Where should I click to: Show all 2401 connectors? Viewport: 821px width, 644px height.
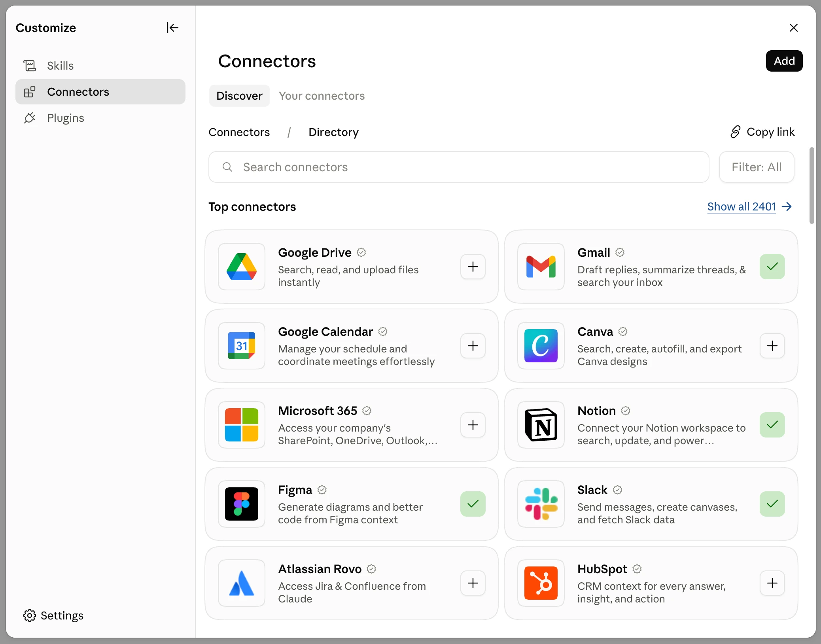741,206
